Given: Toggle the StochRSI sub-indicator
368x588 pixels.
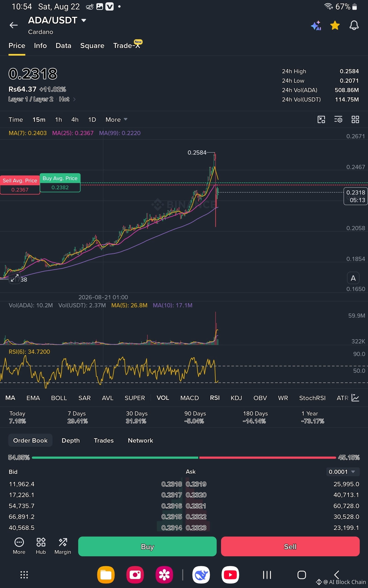Looking at the screenshot, I should tap(312, 398).
